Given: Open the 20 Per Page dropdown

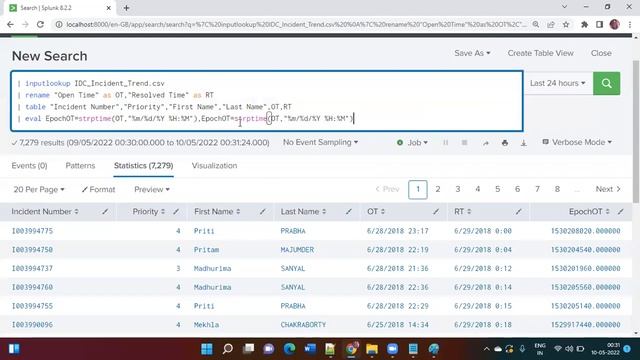Looking at the screenshot, I should click(x=39, y=189).
